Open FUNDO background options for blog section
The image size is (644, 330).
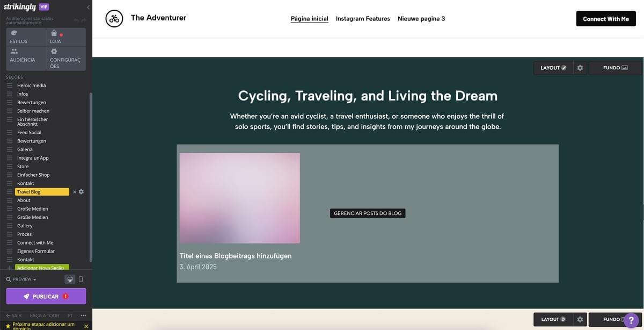tap(615, 68)
